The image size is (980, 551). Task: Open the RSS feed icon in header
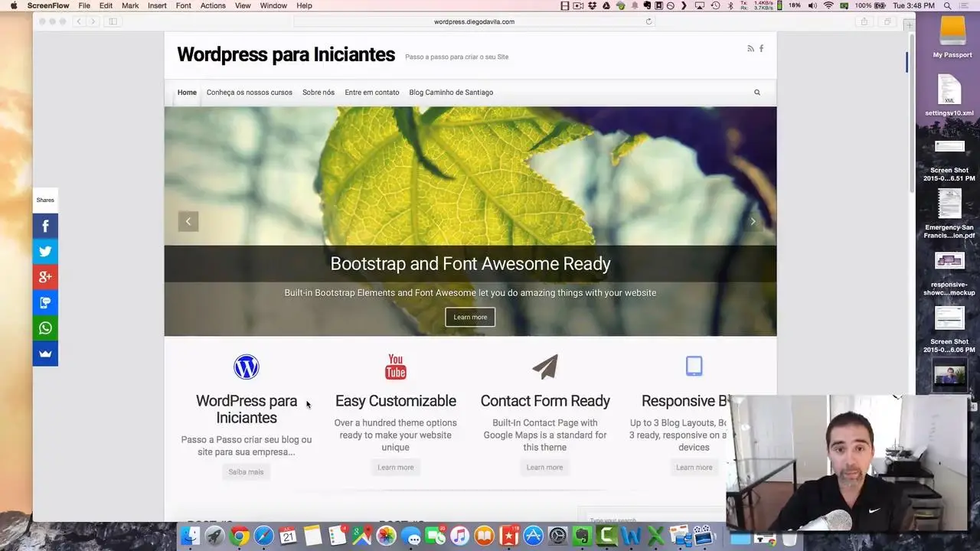[750, 48]
